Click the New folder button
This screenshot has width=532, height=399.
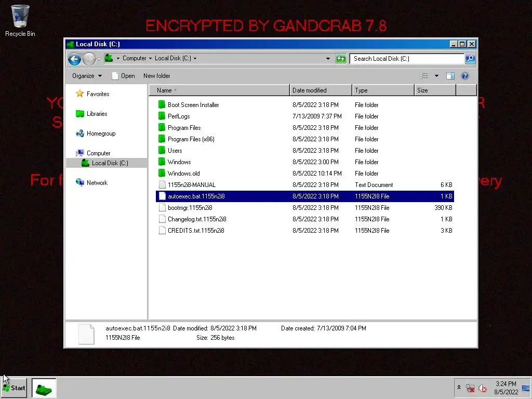(x=156, y=76)
